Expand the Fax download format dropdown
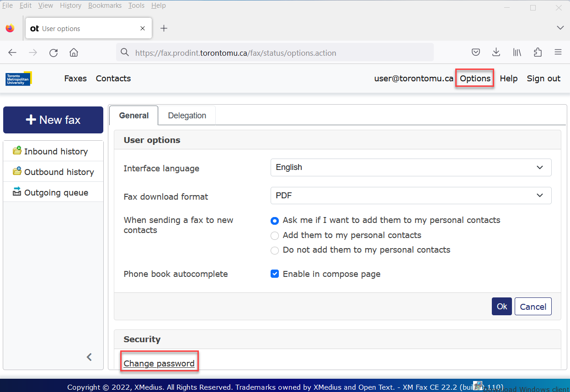 410,196
